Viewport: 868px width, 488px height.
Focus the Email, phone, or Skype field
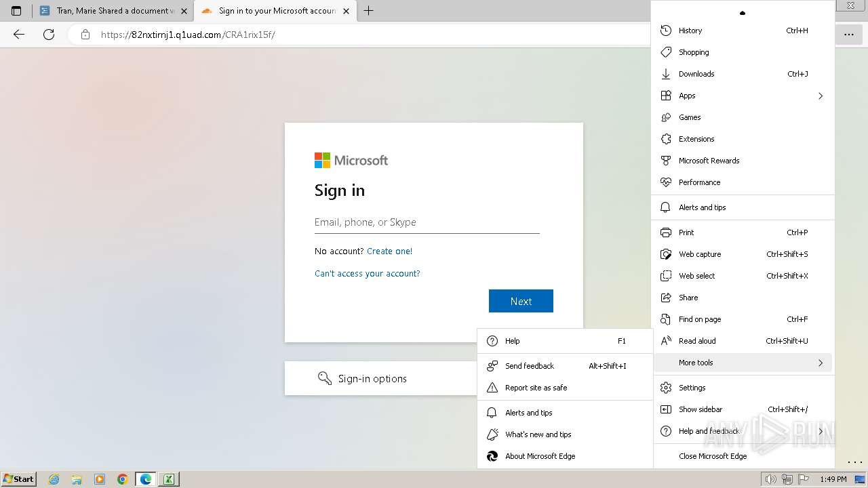427,222
